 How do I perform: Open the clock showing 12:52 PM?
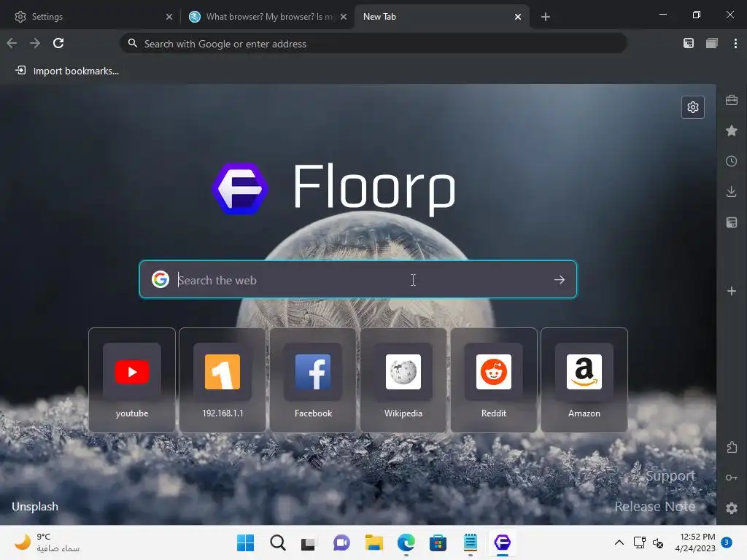point(695,542)
